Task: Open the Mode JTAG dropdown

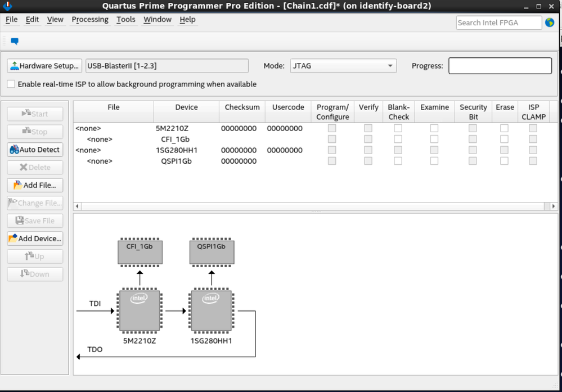Action: 343,66
